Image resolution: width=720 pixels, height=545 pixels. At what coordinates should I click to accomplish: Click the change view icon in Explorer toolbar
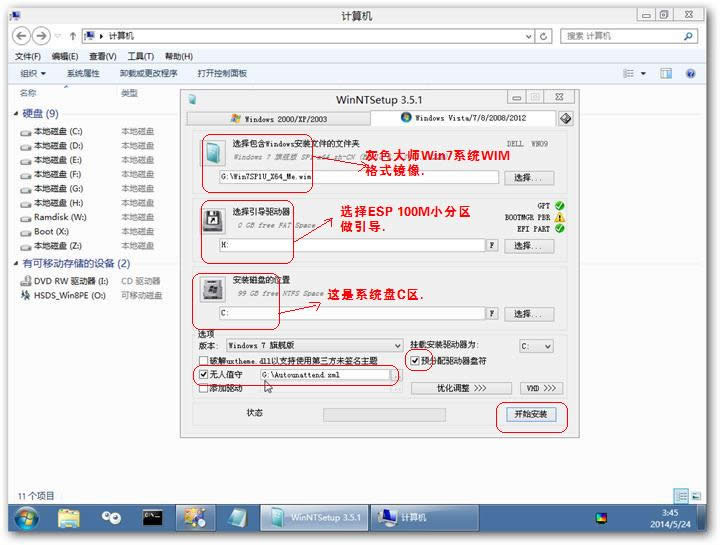629,73
